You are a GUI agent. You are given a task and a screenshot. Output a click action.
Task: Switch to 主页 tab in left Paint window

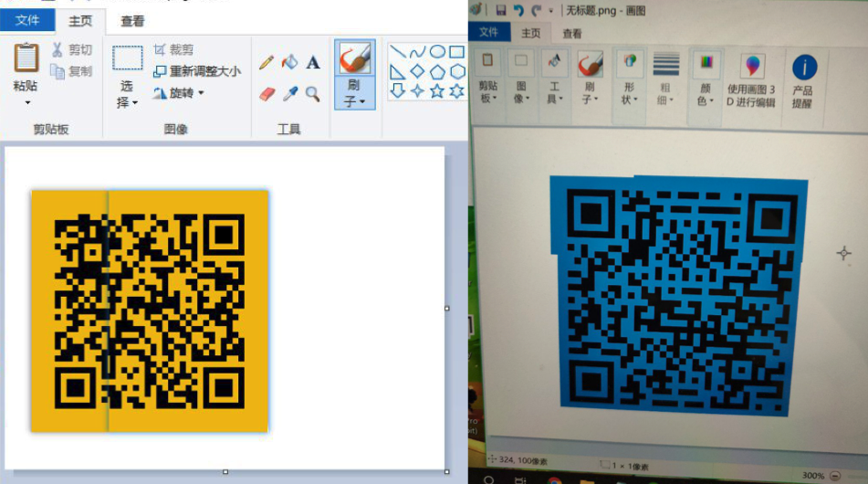(80, 21)
